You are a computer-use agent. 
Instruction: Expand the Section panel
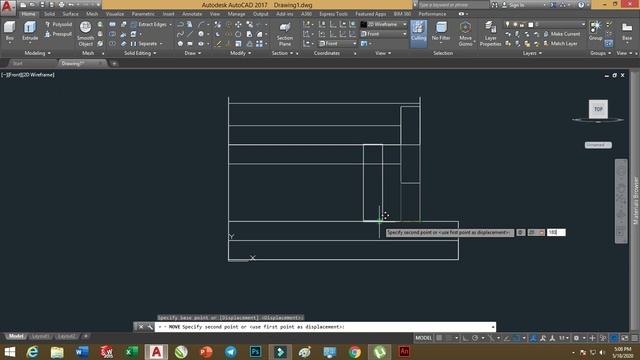(282, 53)
